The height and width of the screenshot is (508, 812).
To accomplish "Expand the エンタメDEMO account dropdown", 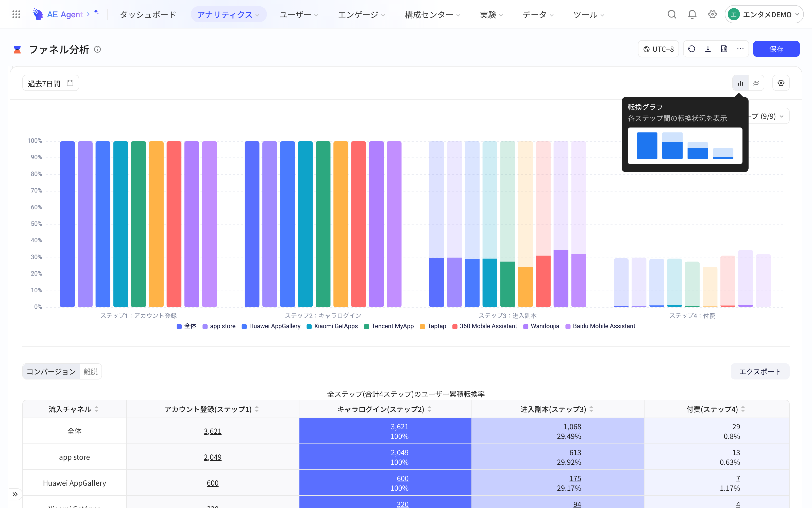I will 764,14.
